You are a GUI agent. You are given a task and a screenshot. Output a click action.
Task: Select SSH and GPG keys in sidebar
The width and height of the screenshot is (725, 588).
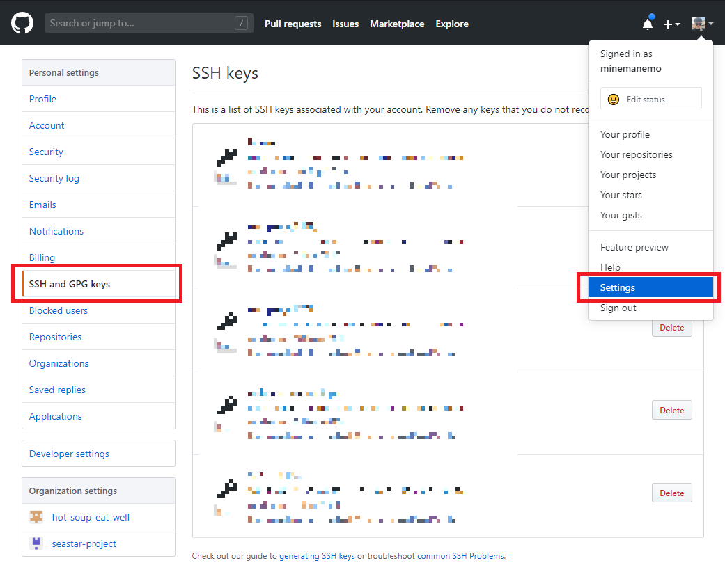tap(98, 284)
